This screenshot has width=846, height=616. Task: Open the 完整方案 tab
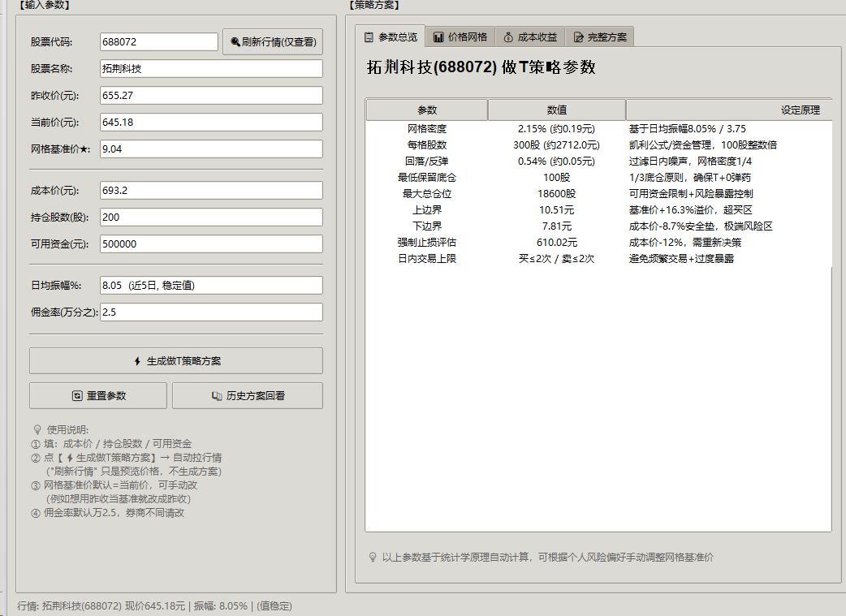click(x=599, y=37)
